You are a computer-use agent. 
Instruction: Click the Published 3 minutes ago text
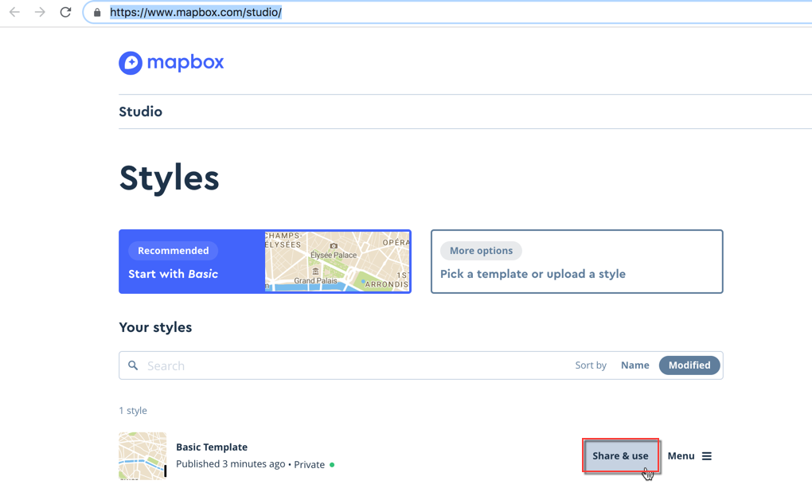pos(230,464)
